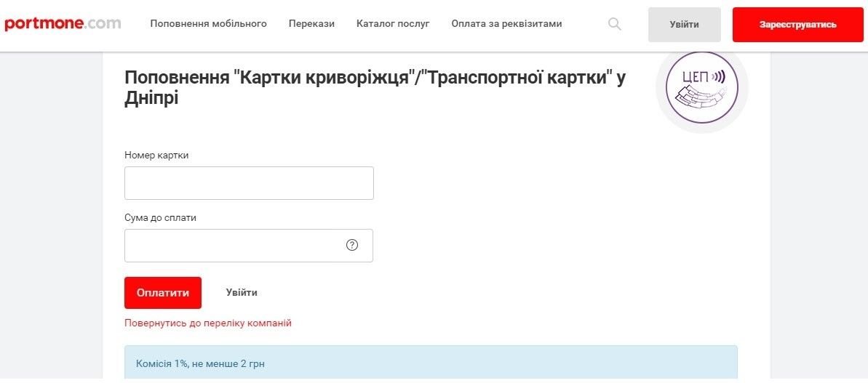This screenshot has height=383, width=868.
Task: Click the red Оплатити button
Action: pyautogui.click(x=163, y=293)
